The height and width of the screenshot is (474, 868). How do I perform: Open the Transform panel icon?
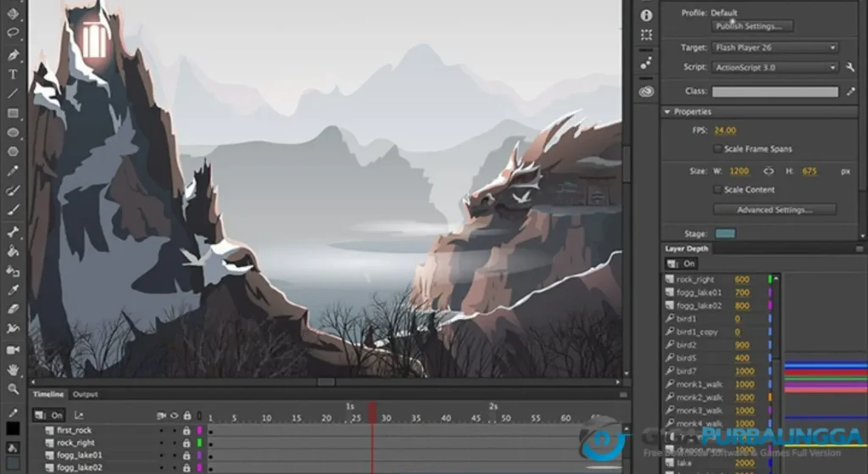(x=646, y=35)
